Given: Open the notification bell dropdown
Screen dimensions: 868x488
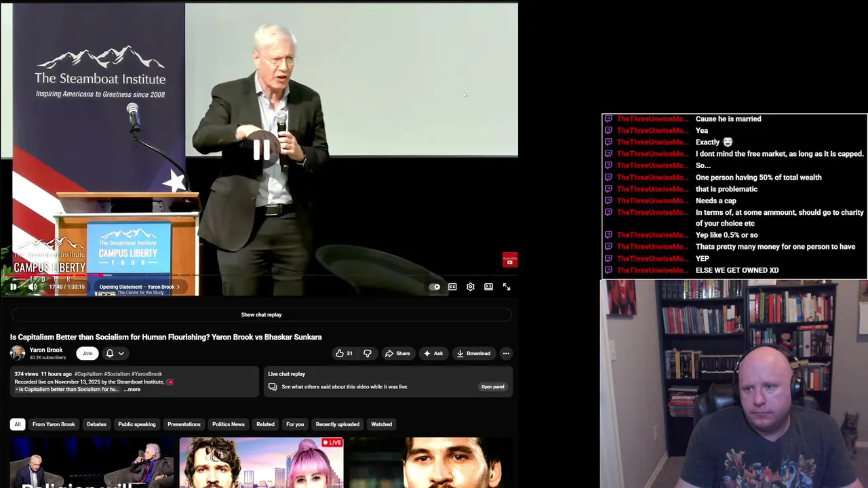Looking at the screenshot, I should point(115,353).
